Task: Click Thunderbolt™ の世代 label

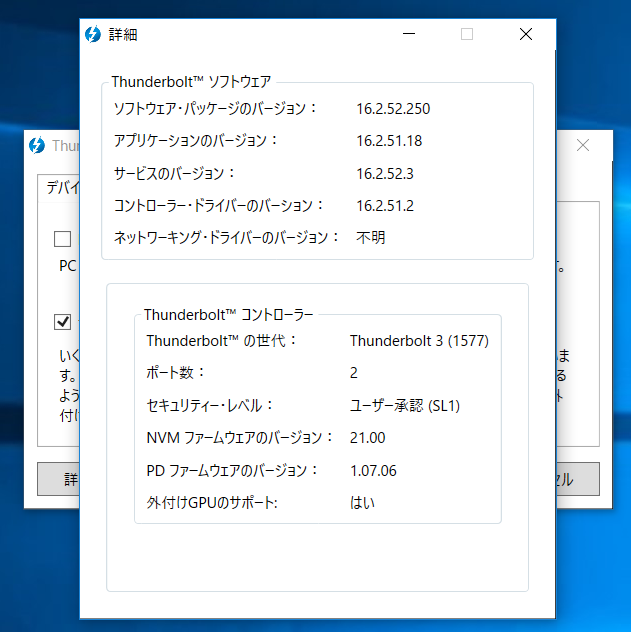Action: click(221, 341)
